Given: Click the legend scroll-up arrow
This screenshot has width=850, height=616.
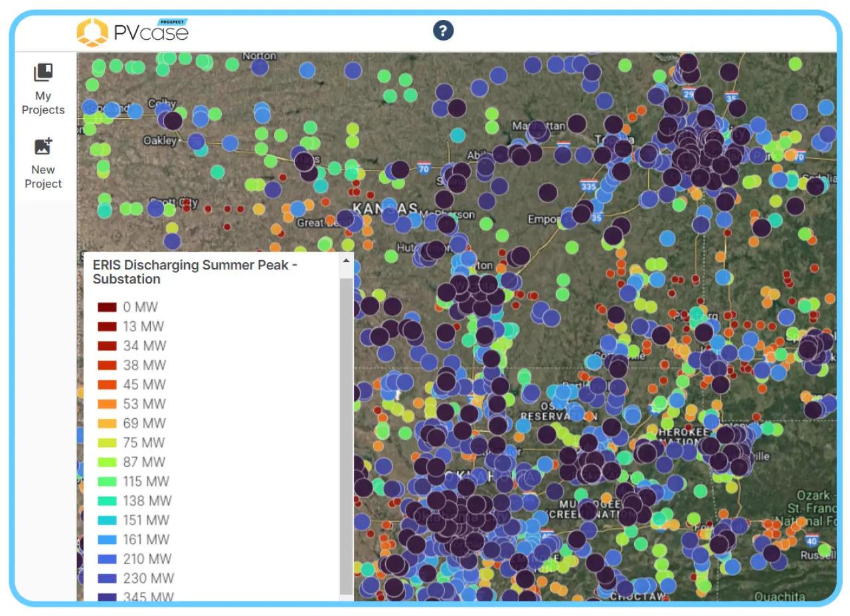Looking at the screenshot, I should click(346, 261).
